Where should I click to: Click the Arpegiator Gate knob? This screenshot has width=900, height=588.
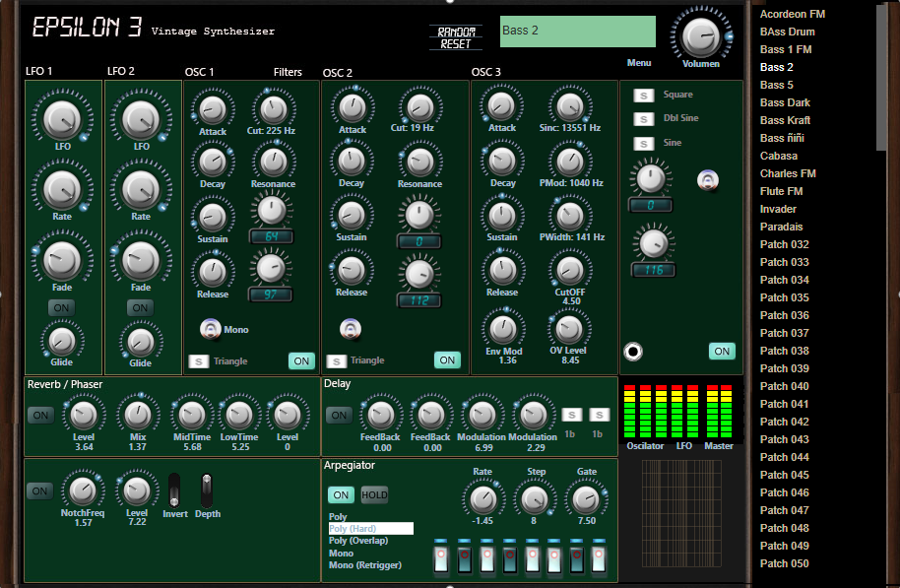tap(586, 499)
